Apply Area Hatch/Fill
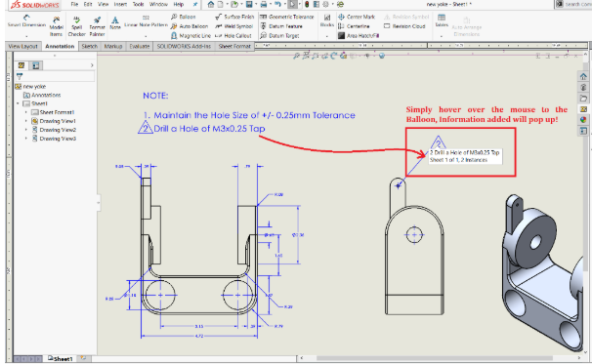592x364 pixels. (x=359, y=35)
